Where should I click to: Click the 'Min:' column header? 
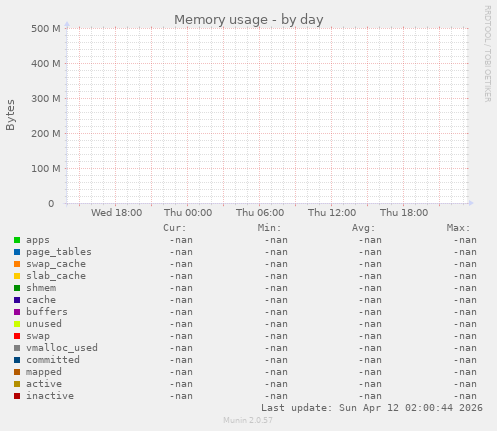269,228
